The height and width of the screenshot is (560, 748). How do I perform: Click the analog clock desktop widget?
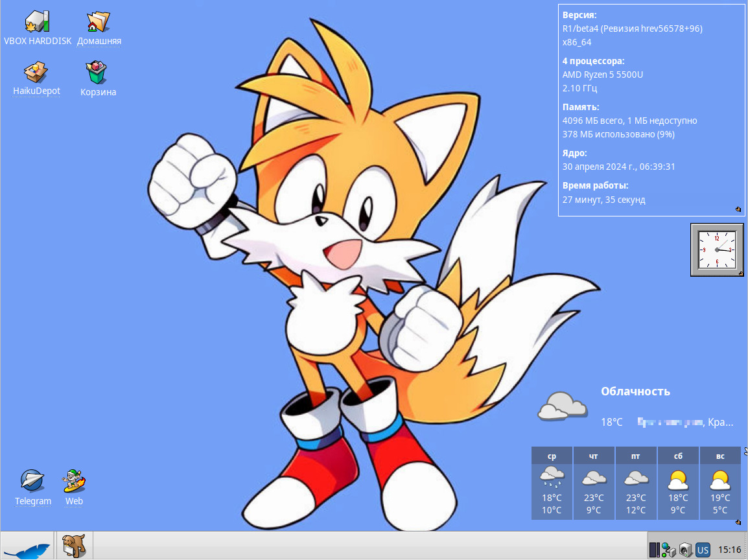click(717, 250)
